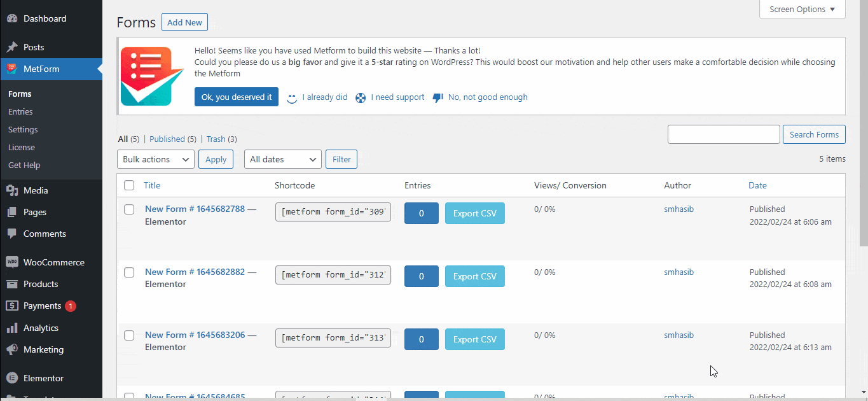Click the MetForm icon in sidebar

(x=11, y=69)
